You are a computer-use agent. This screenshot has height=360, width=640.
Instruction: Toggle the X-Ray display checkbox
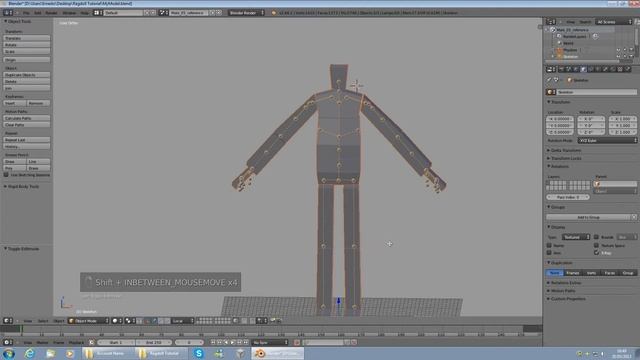pos(596,253)
